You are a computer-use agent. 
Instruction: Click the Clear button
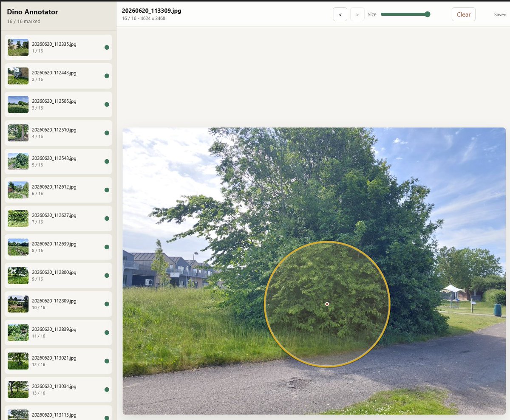click(463, 14)
